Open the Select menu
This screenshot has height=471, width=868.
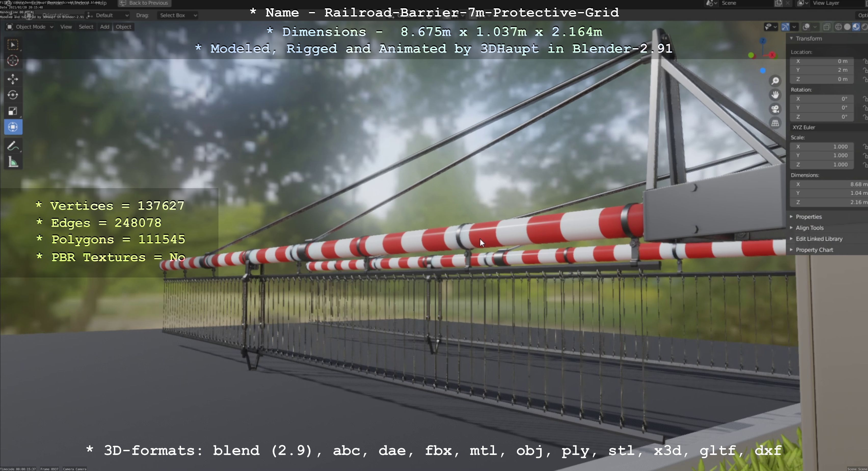point(86,26)
